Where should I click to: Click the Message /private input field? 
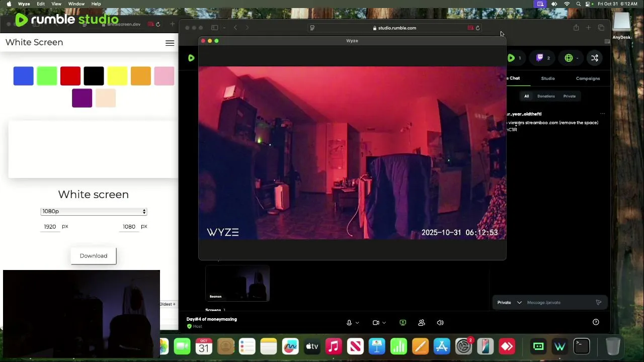tap(558, 303)
